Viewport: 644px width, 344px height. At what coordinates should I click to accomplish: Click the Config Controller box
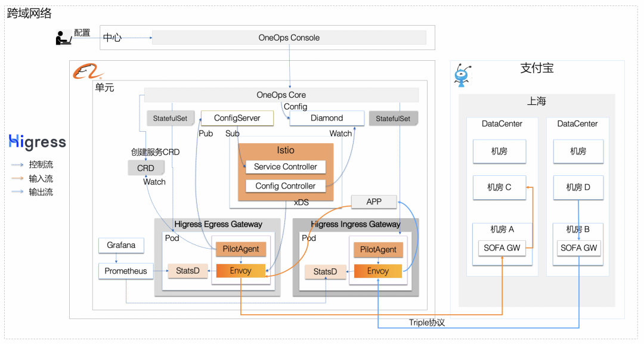[x=286, y=186]
